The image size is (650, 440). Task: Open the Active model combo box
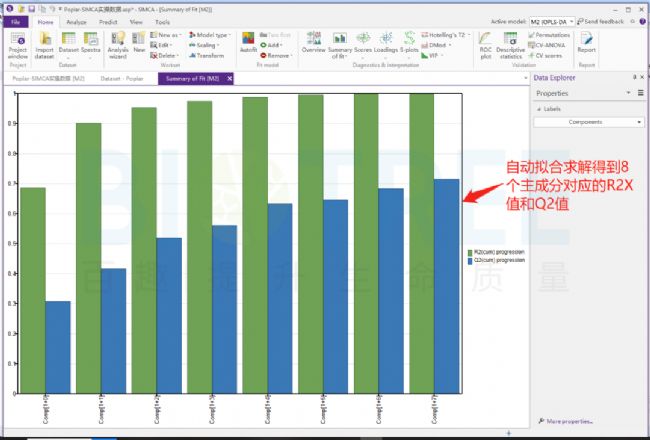(552, 22)
